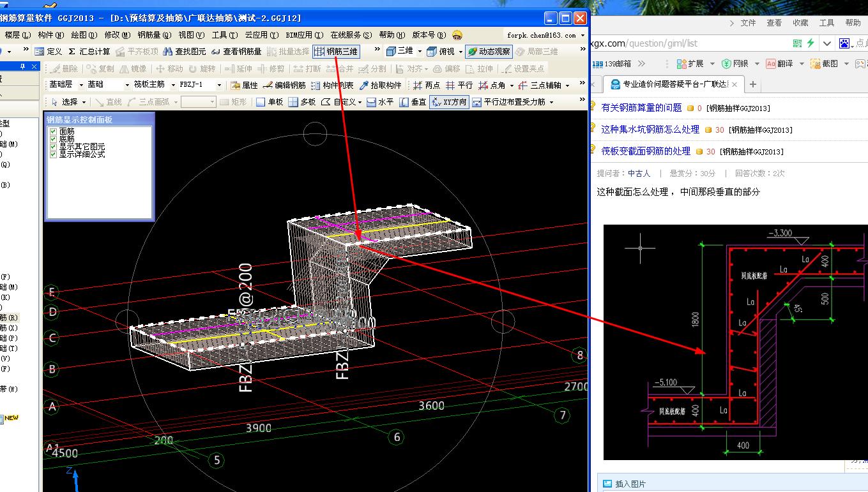
Task: Open the BIM应用 menu
Action: pyautogui.click(x=303, y=35)
